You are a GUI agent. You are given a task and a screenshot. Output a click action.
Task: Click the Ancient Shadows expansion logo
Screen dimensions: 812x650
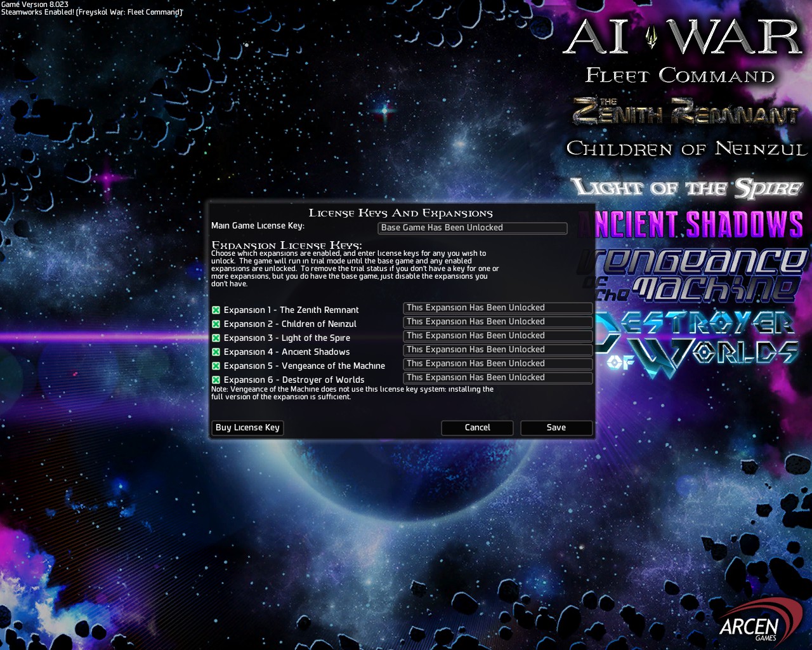coord(698,225)
